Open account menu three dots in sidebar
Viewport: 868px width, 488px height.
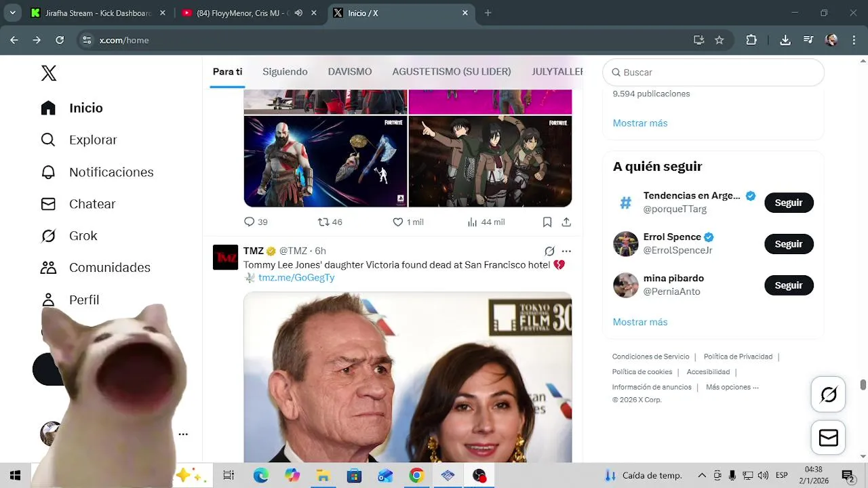(183, 434)
